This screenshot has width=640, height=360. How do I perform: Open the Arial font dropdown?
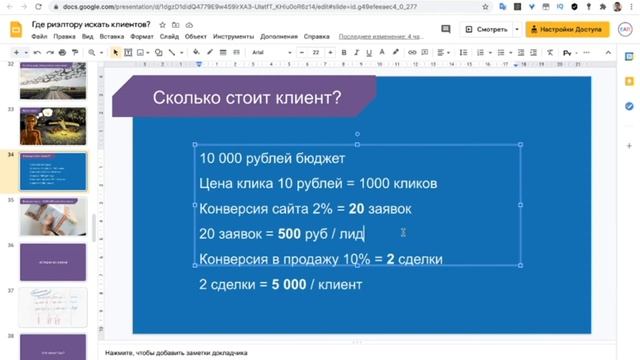pyautogui.click(x=271, y=53)
